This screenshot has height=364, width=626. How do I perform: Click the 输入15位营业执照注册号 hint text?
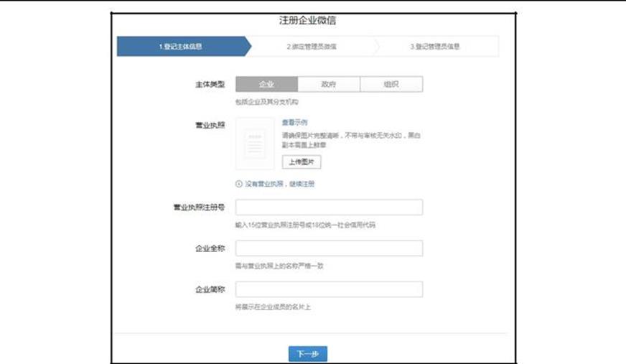tap(305, 225)
